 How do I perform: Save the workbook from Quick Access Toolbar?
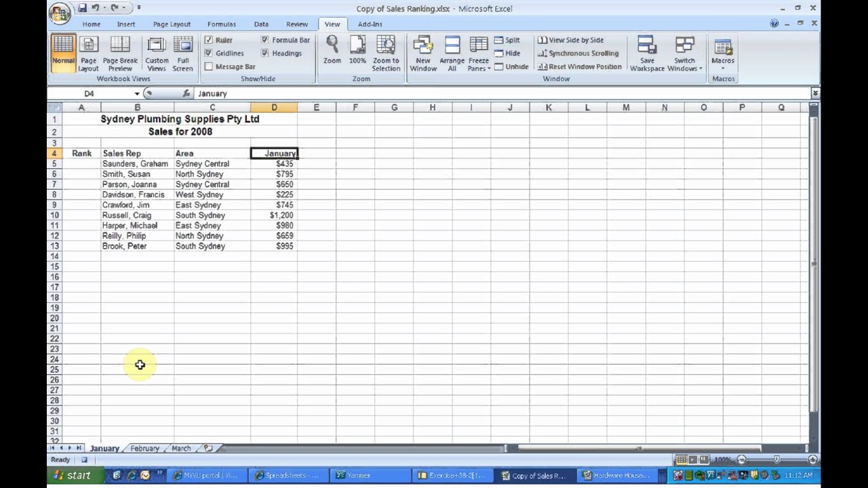(x=82, y=8)
